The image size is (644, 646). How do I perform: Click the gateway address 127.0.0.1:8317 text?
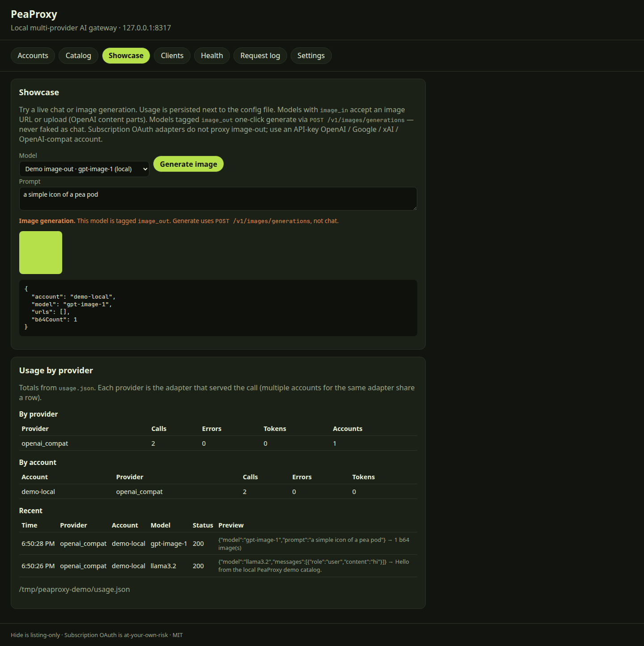coord(147,28)
